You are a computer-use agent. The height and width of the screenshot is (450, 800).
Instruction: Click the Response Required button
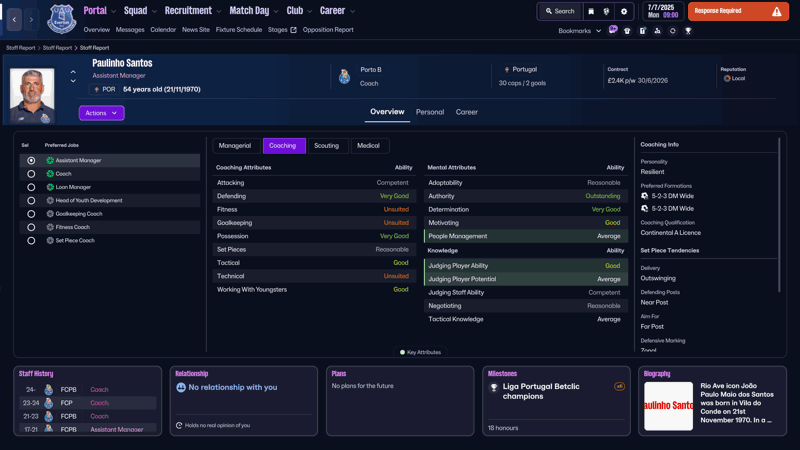[738, 11]
